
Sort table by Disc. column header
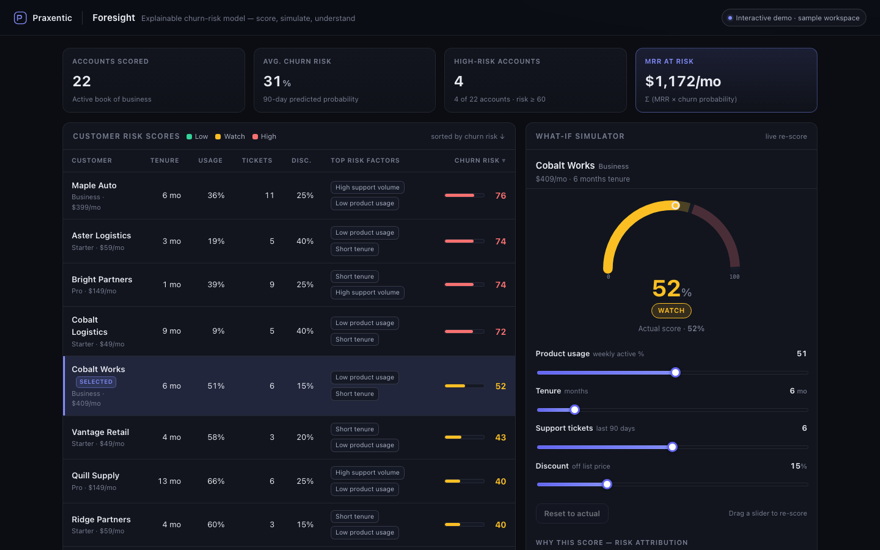(x=301, y=161)
